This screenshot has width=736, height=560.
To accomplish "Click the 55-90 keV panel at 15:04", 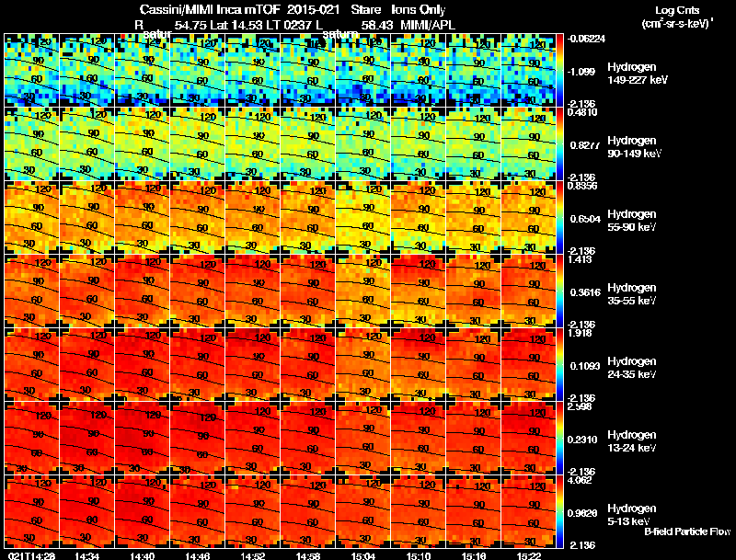I will (362, 218).
